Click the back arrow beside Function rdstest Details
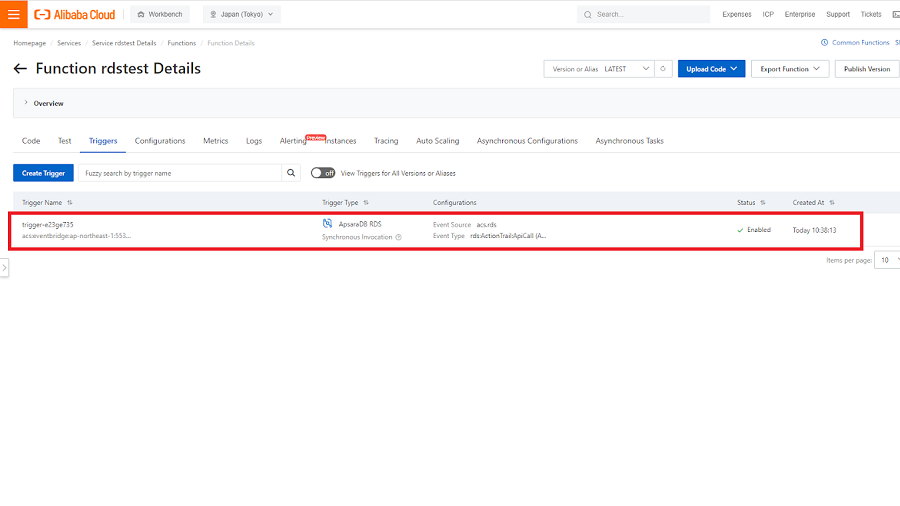This screenshot has height=506, width=900. (20, 69)
